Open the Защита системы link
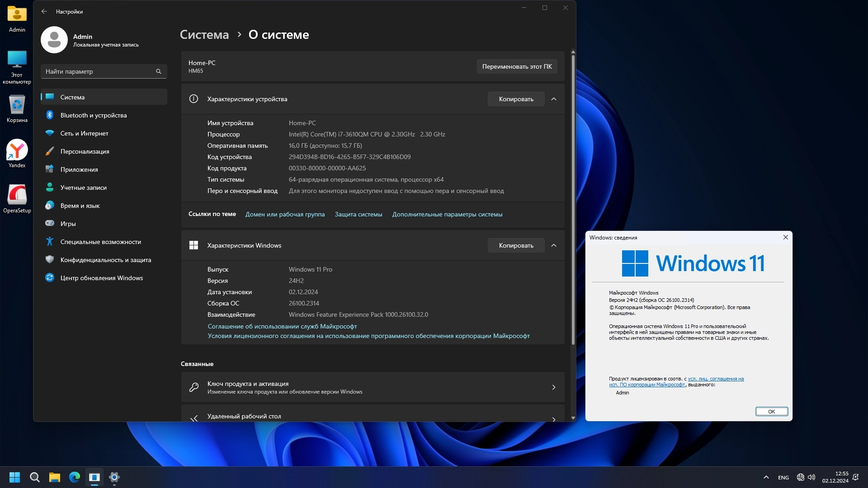The width and height of the screenshot is (868, 488). coord(358,214)
